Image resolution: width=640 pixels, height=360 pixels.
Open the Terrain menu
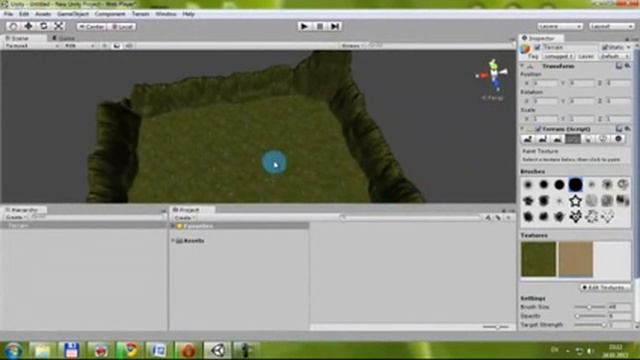pyautogui.click(x=140, y=14)
